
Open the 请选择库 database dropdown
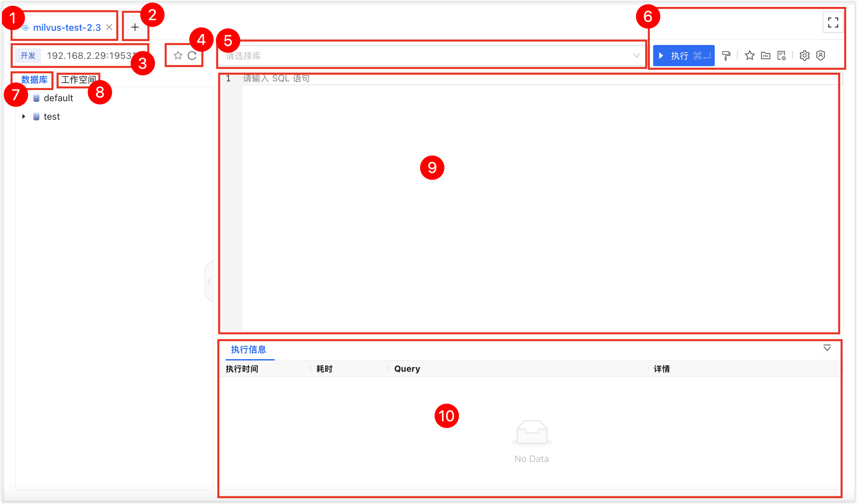[x=432, y=56]
